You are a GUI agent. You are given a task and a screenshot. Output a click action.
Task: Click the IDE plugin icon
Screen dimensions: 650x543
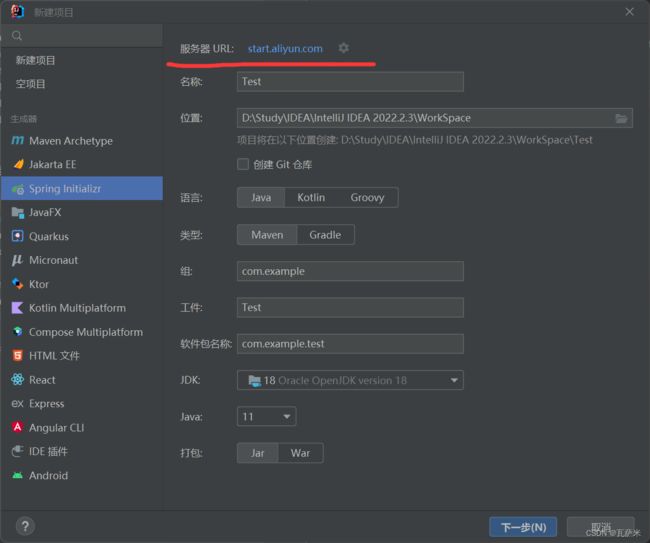pyautogui.click(x=17, y=451)
